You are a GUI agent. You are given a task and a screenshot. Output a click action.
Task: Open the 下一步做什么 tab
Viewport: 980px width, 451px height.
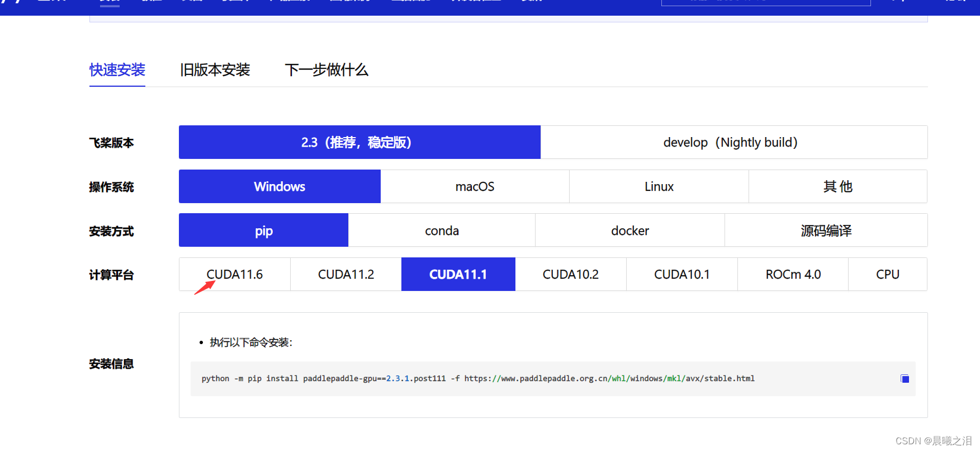tap(326, 70)
